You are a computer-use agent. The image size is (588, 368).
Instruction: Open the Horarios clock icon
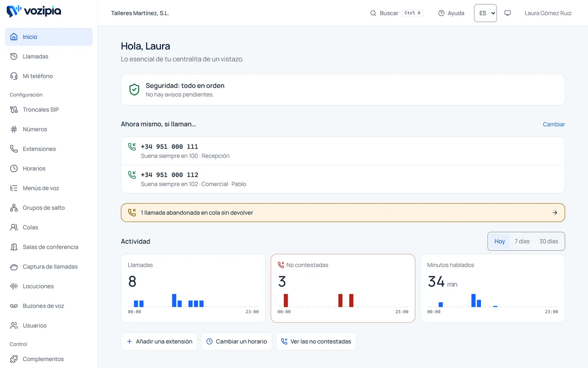pos(14,168)
